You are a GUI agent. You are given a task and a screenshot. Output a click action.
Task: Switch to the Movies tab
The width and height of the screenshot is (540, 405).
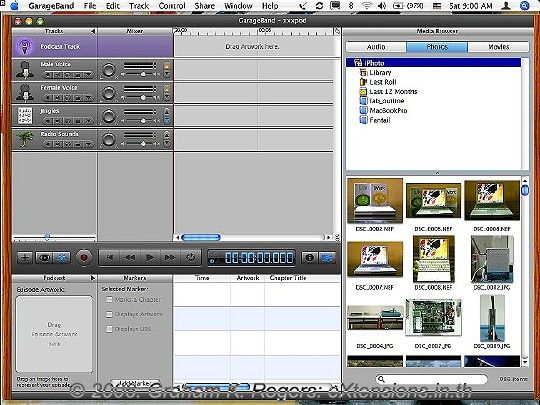pyautogui.click(x=498, y=47)
